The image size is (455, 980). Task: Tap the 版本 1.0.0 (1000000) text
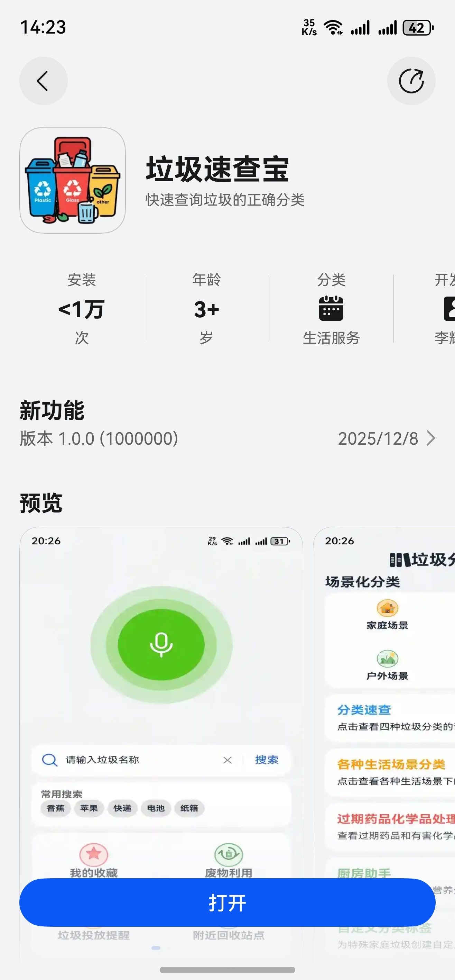tap(99, 438)
